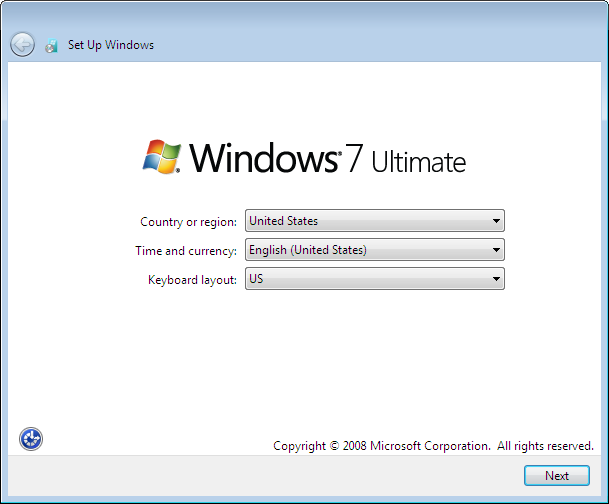Screen dimensions: 609x504
Task: Click the word 'Ultimate' in the logo
Action: point(418,161)
